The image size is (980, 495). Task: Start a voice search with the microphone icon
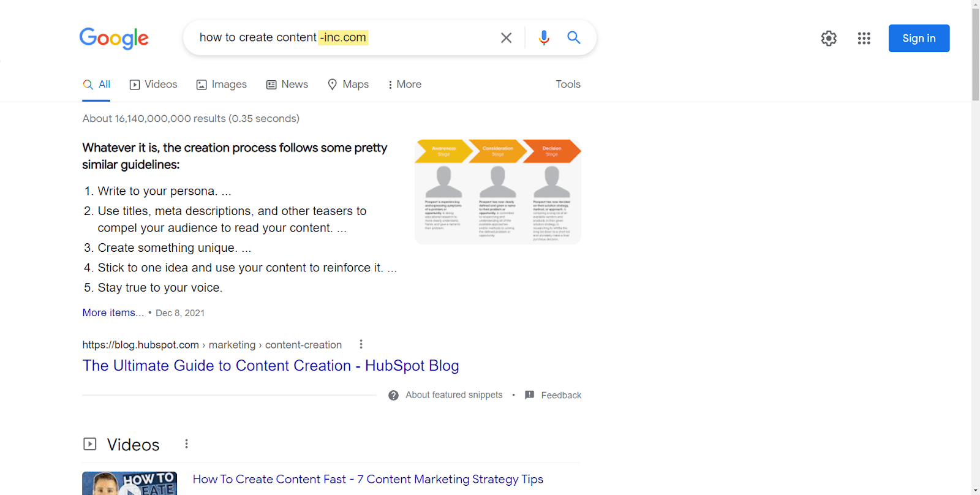coord(543,37)
